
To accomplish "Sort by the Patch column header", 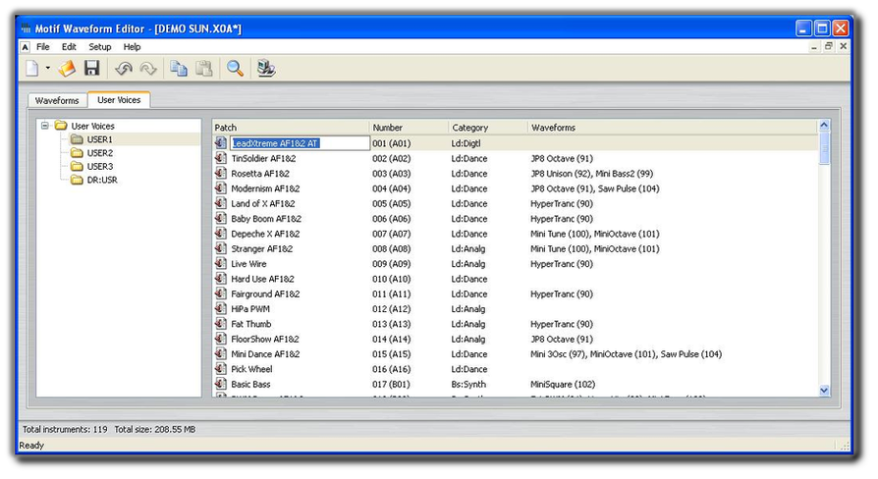I will [x=291, y=128].
